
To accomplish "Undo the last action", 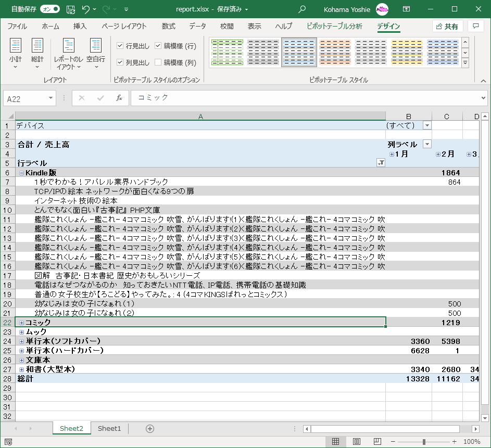I will point(86,9).
